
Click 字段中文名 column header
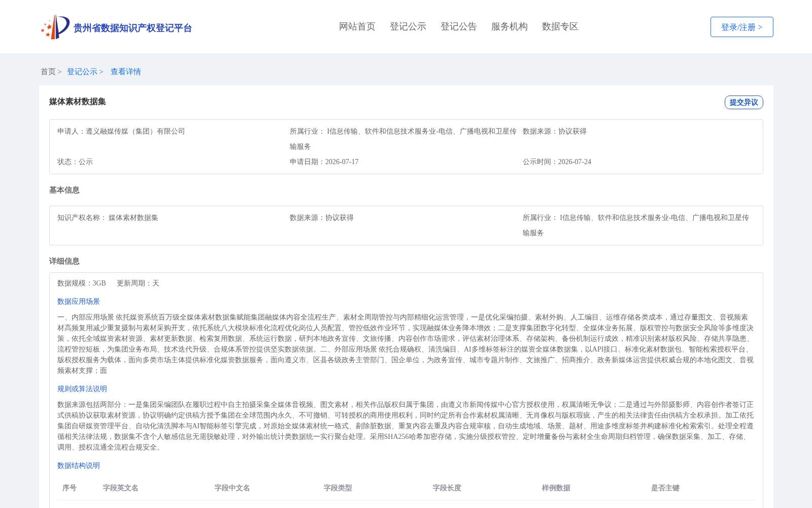tap(232, 488)
